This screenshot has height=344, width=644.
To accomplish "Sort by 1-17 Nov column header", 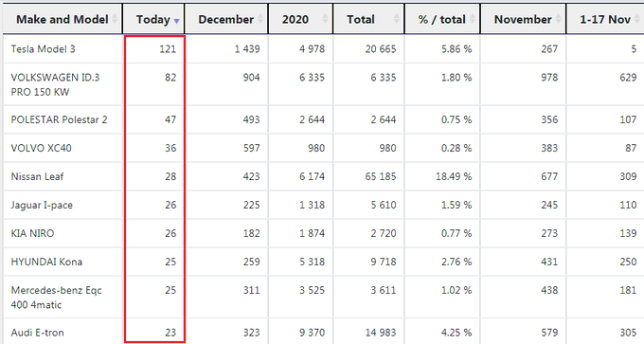I will point(605,19).
